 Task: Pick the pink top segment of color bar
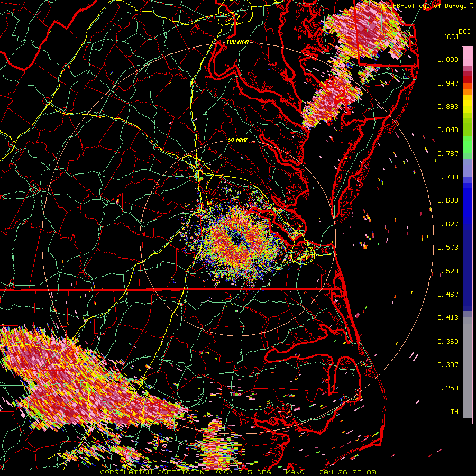pyautogui.click(x=467, y=56)
